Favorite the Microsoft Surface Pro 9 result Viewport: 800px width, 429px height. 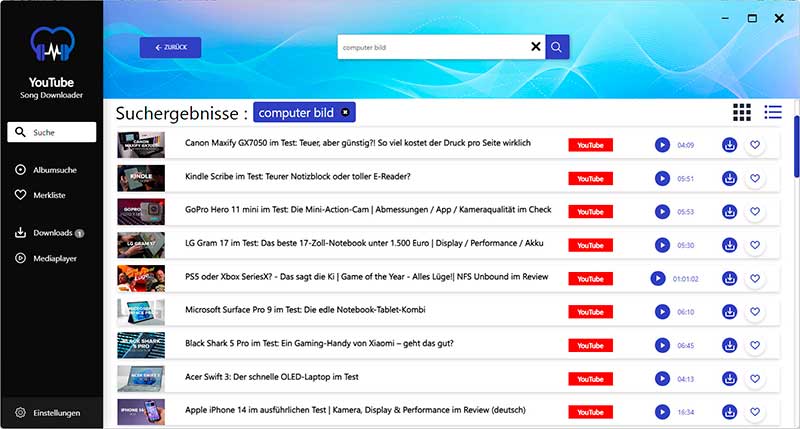755,312
